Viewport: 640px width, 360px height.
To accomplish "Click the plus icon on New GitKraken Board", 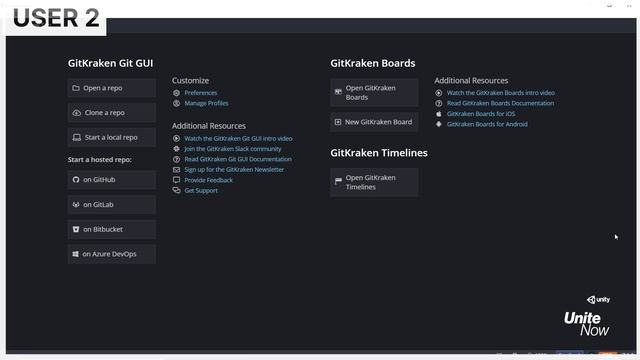I will (338, 122).
